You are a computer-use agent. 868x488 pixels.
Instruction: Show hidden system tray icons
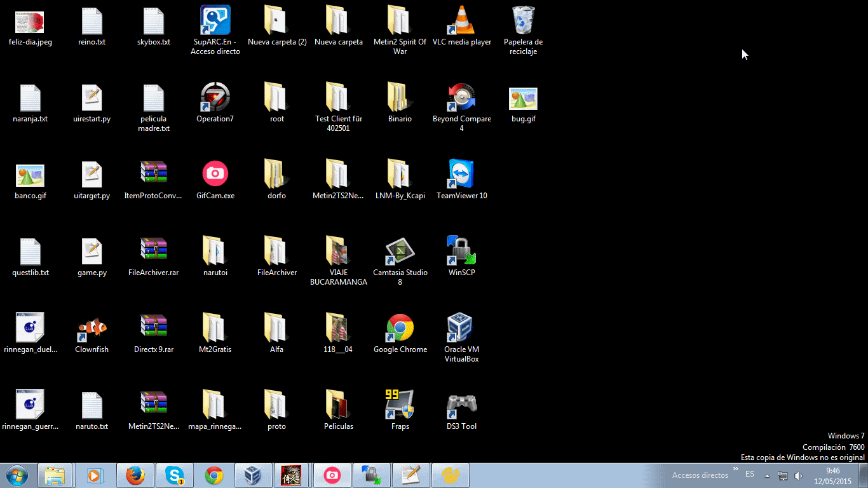coord(767,475)
